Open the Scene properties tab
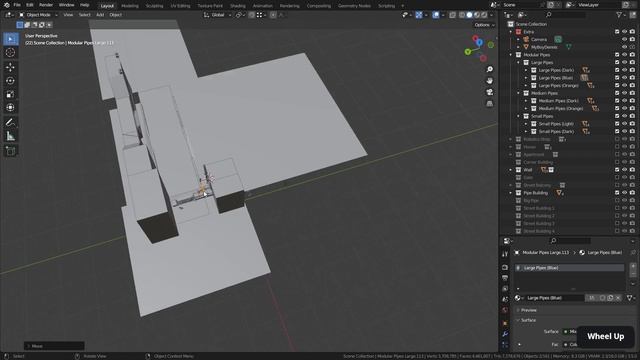This screenshot has height=360, width=640. (x=505, y=299)
